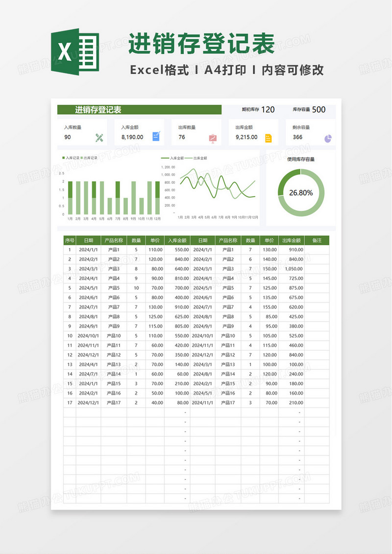Click the 出库数量 value 76
Viewport: 392px width, 554px height.
[x=181, y=137]
